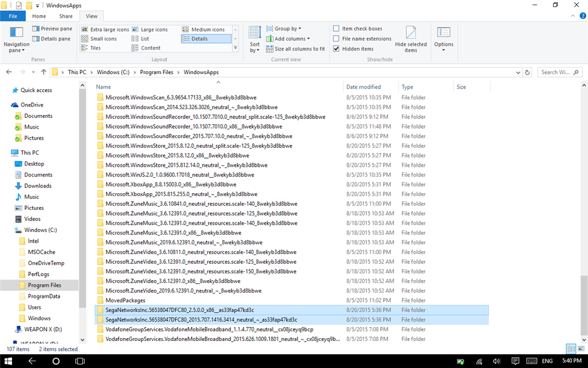This screenshot has width=588, height=368.
Task: Select SegaNetworksInc 2.5.0.0_x86 folder
Action: (x=292, y=310)
